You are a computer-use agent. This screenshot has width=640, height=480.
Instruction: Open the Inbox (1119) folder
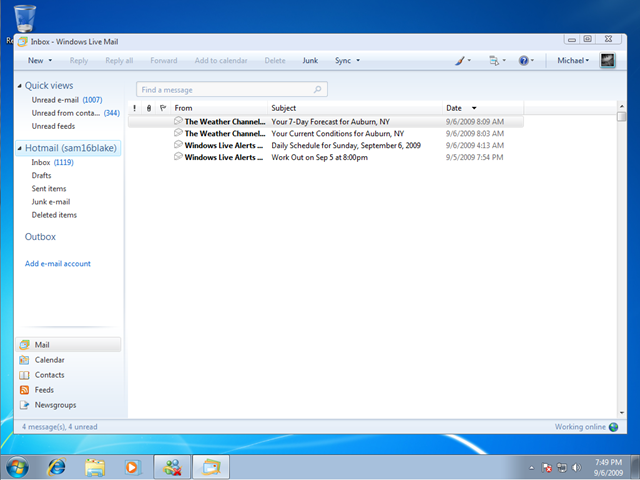tap(53, 162)
